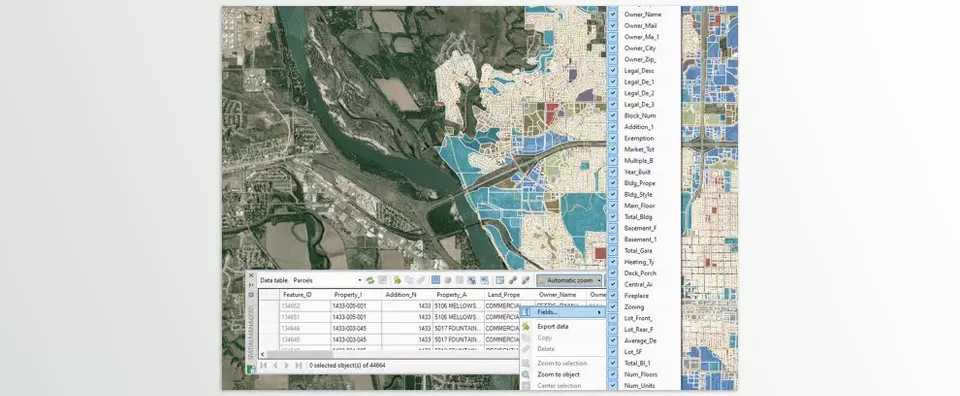Click the Feature_ID 134651 cell
960x396 pixels.
(x=304, y=317)
